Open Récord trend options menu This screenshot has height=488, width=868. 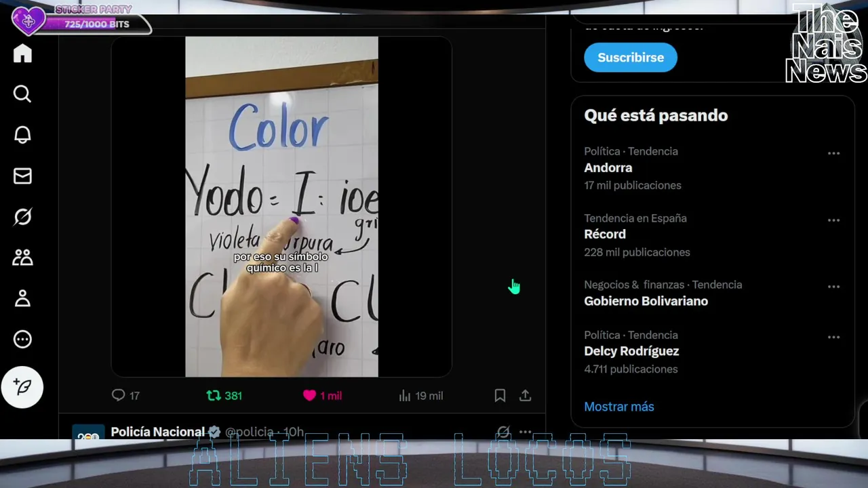pos(833,220)
